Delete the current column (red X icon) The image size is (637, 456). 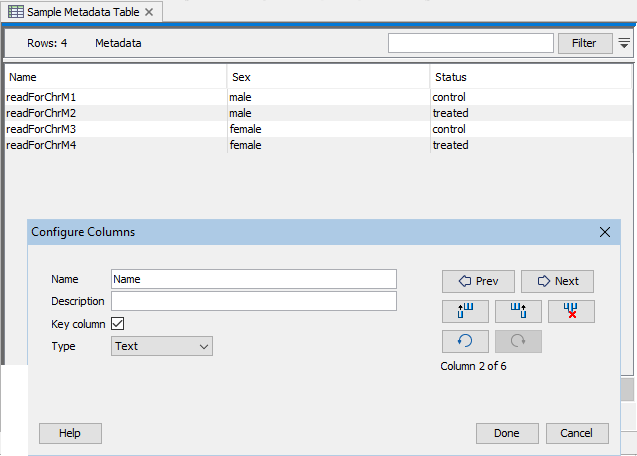click(x=571, y=311)
